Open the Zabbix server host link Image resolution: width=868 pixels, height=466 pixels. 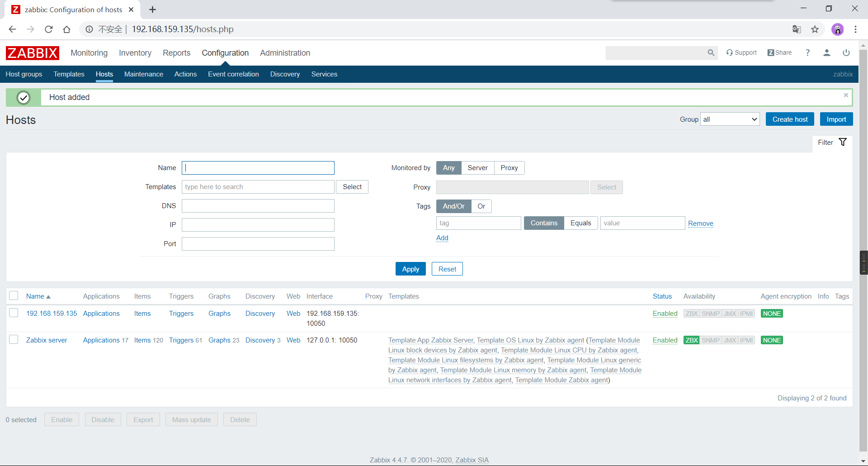point(47,340)
